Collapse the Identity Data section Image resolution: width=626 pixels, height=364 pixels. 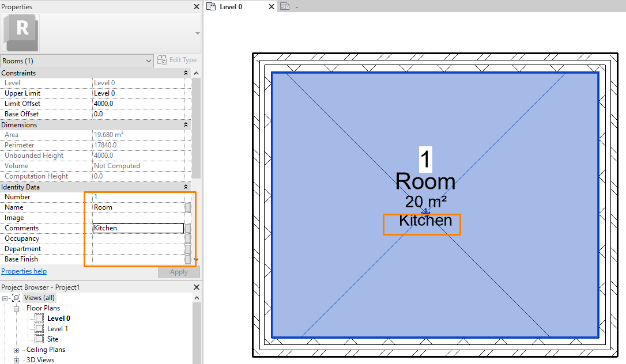coord(186,187)
